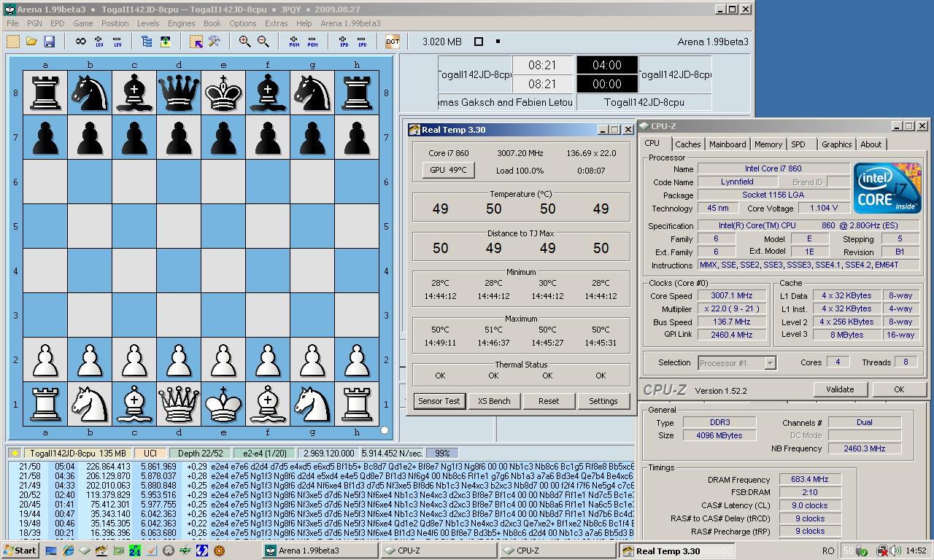Expand the Processor #1 selection dropdown in CPU-Z
The width and height of the screenshot is (934, 560).
[770, 362]
